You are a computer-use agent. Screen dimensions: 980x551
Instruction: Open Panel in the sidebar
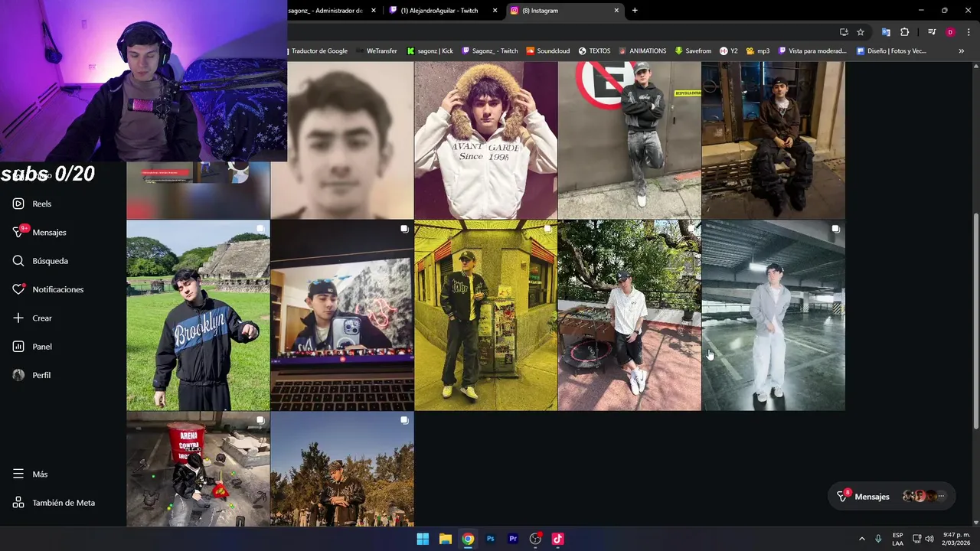tap(32, 347)
